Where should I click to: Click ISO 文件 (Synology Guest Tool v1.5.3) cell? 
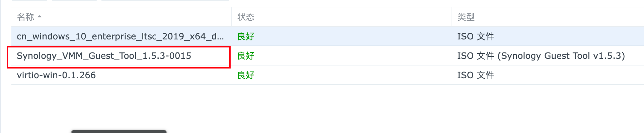point(541,55)
